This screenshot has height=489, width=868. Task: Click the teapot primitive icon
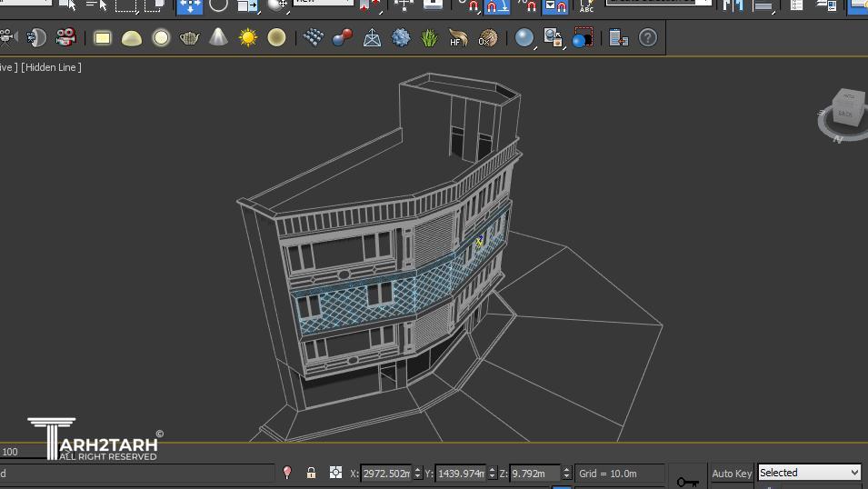(x=189, y=37)
